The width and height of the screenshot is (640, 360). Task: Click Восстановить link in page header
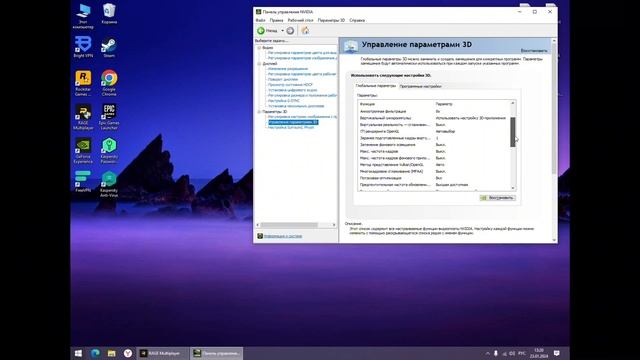coord(534,51)
